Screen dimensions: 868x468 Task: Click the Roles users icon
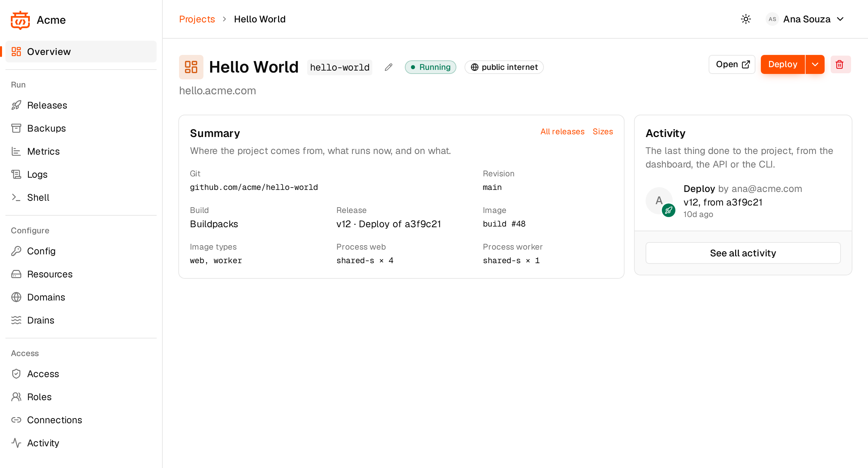[16, 397]
